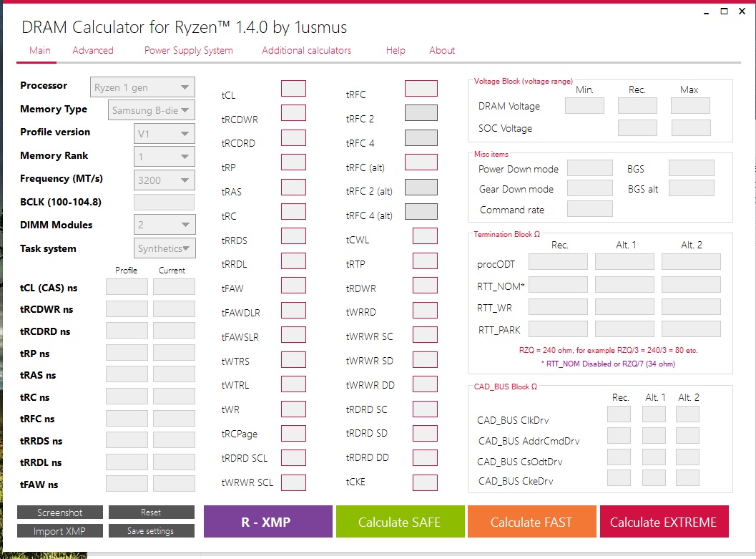Click the green Calculate SAFE button
This screenshot has height=559, width=756.
click(401, 521)
